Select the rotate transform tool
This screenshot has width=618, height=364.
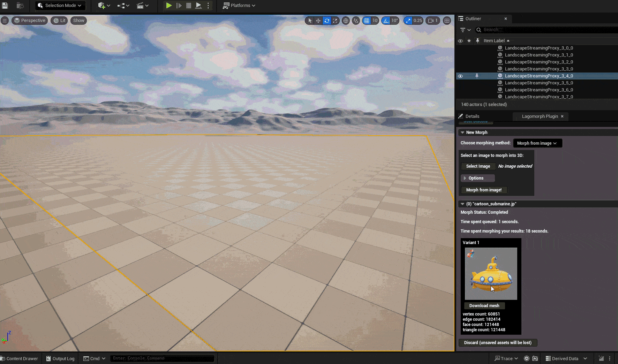coord(327,21)
